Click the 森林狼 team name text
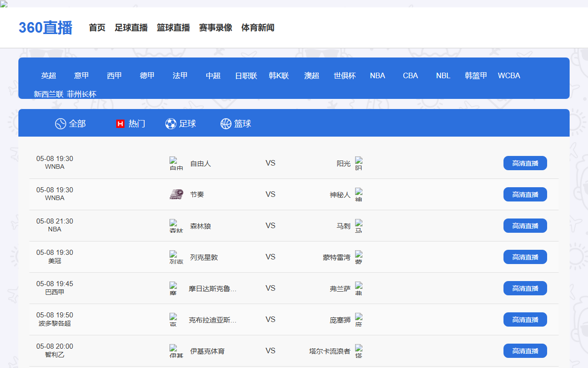 (x=201, y=226)
